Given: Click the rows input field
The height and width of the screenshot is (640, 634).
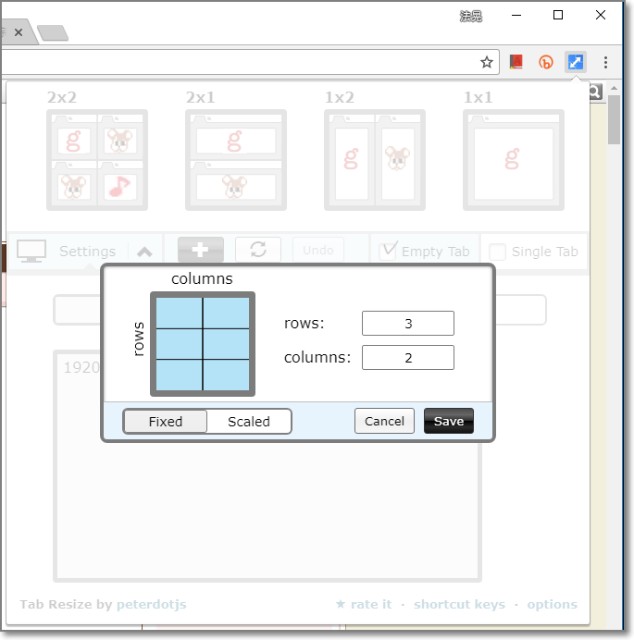Looking at the screenshot, I should point(408,324).
